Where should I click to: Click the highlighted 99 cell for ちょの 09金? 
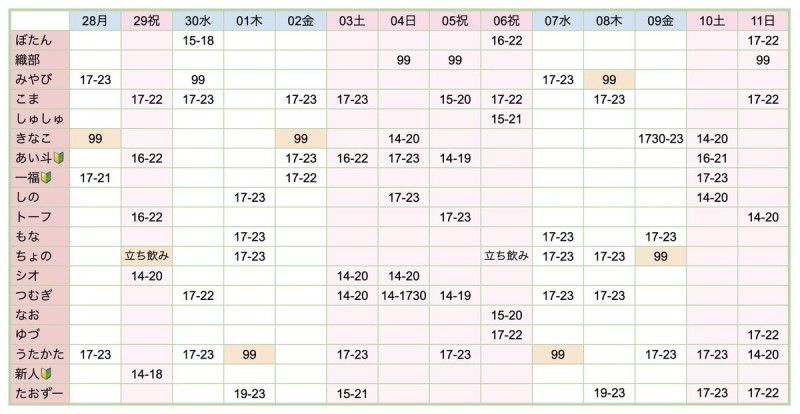click(661, 256)
